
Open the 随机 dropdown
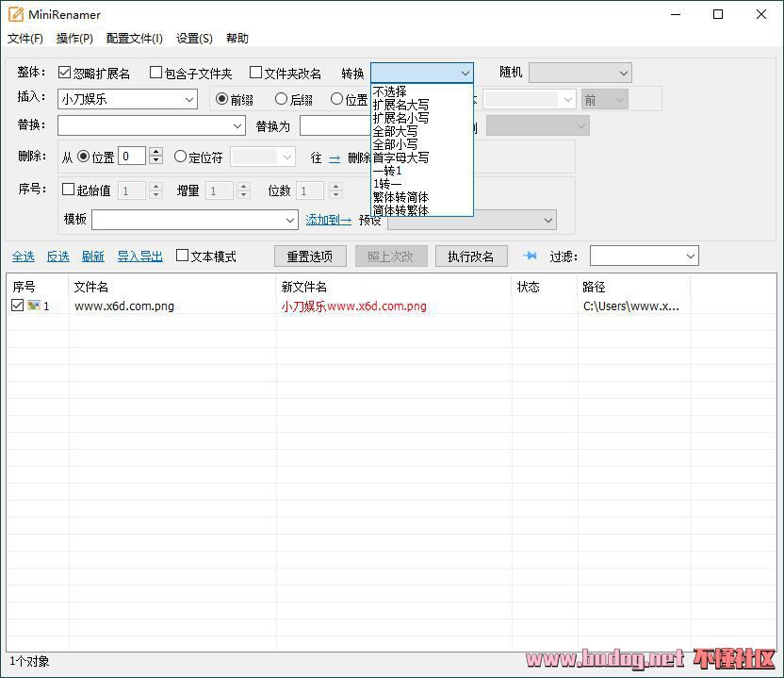pos(580,73)
